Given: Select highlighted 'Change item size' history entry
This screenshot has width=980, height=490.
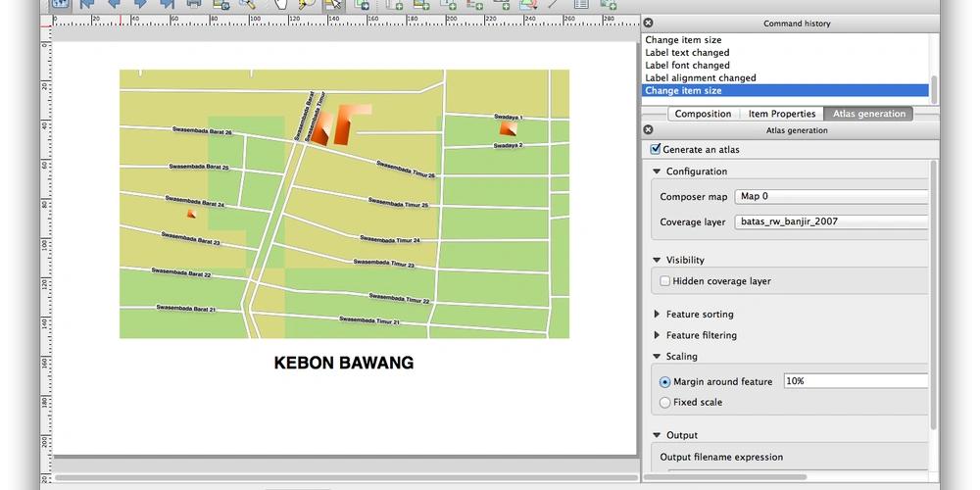Looking at the screenshot, I should point(785,90).
